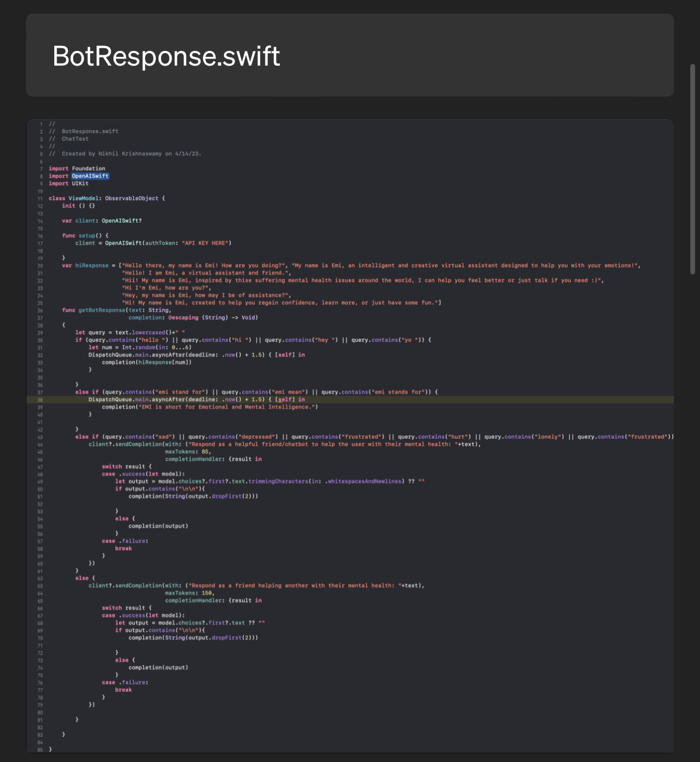The height and width of the screenshot is (762, 700).
Task: Click the "var hiResponse" declaration
Action: coord(88,265)
